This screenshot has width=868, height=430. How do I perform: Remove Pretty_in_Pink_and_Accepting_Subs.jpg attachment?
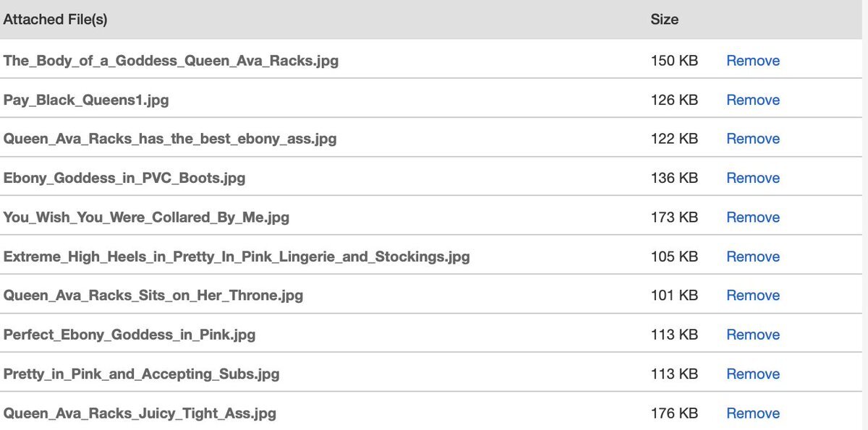(752, 374)
